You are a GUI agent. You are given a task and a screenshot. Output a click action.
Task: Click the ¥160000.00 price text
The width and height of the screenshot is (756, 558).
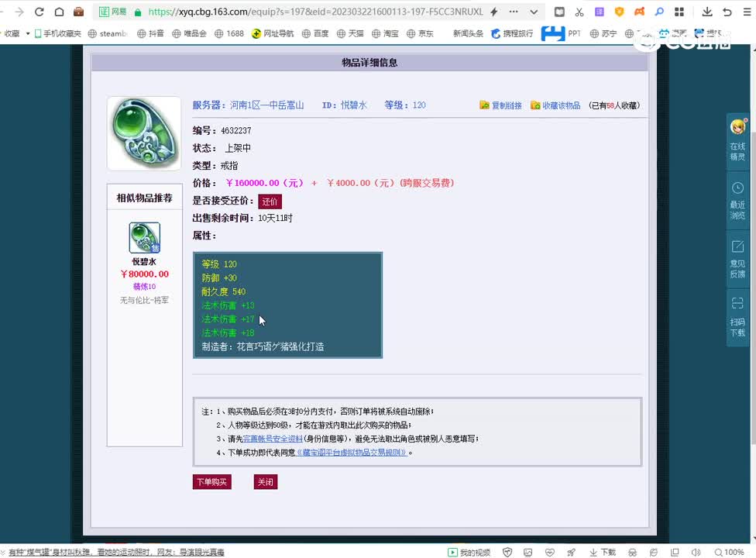point(265,183)
